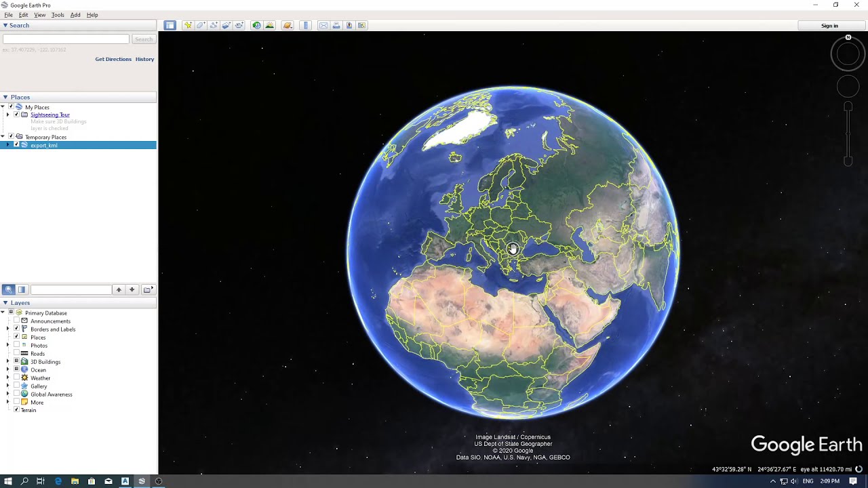Screen dimensions: 868x488
Task: Select the Add Path tool
Action: (214, 26)
